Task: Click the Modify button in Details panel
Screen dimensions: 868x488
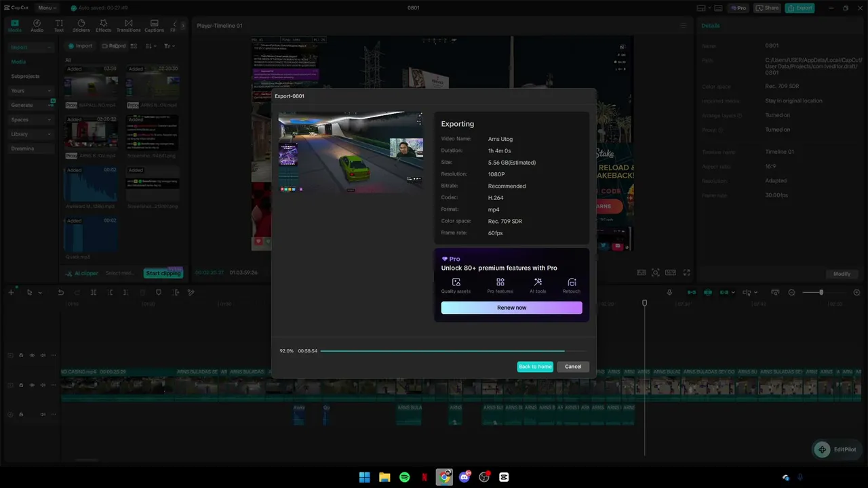Action: click(842, 274)
